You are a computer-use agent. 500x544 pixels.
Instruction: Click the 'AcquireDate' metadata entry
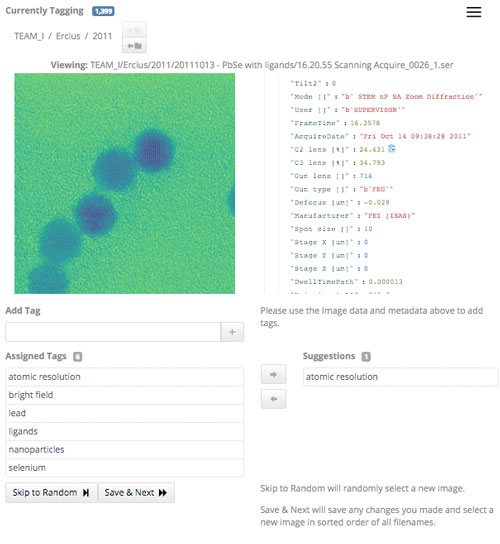[380, 136]
